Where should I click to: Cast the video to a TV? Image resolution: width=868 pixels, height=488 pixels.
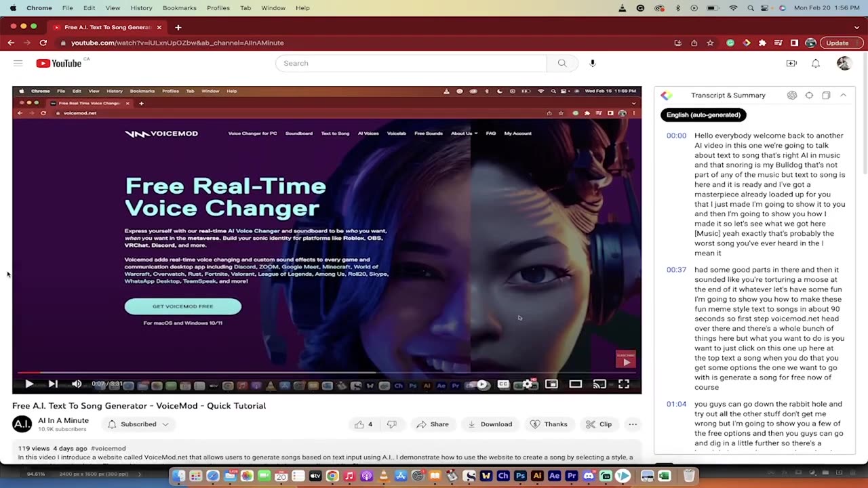[599, 384]
